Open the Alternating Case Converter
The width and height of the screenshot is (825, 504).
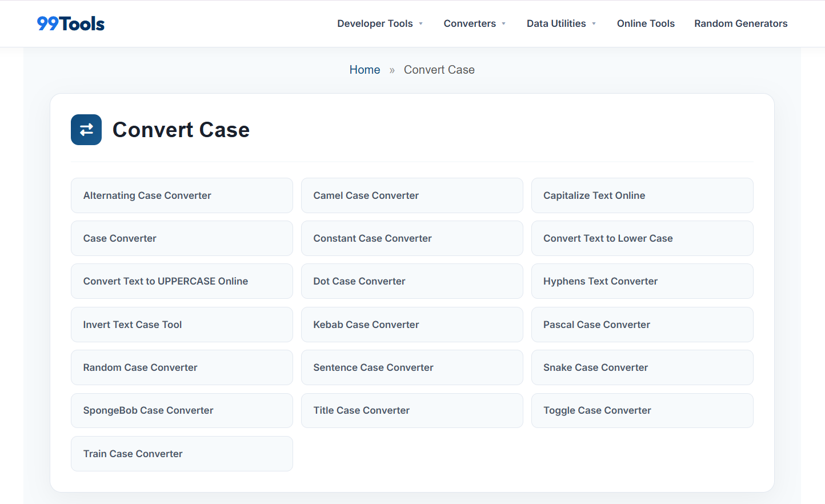click(182, 195)
